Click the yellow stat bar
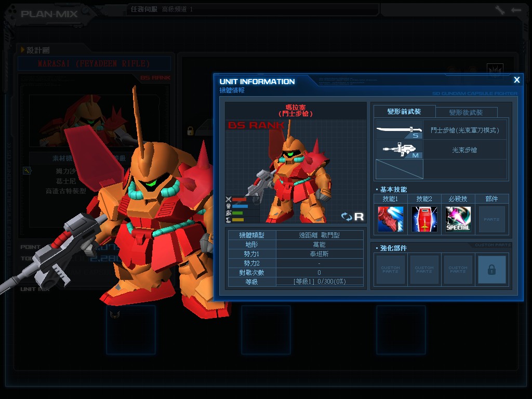The height and width of the screenshot is (399, 532). pyautogui.click(x=238, y=220)
